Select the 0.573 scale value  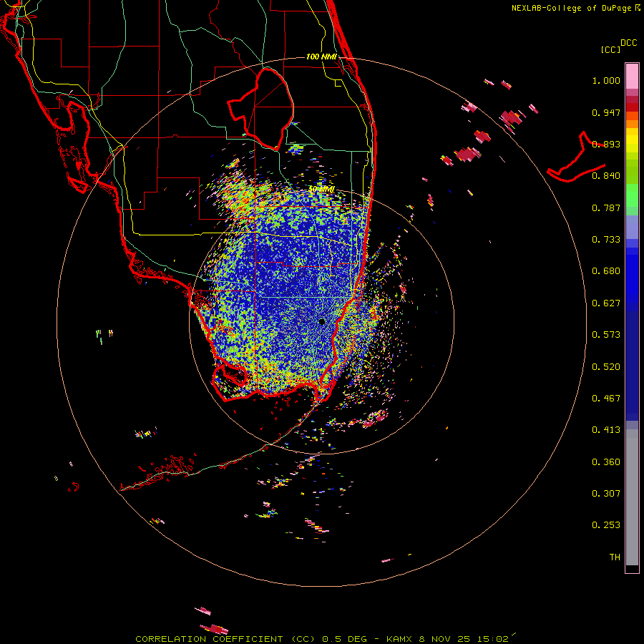pos(606,335)
